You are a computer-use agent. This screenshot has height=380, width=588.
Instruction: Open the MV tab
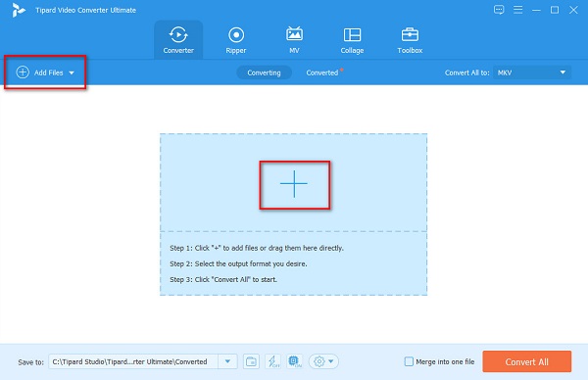(294, 40)
